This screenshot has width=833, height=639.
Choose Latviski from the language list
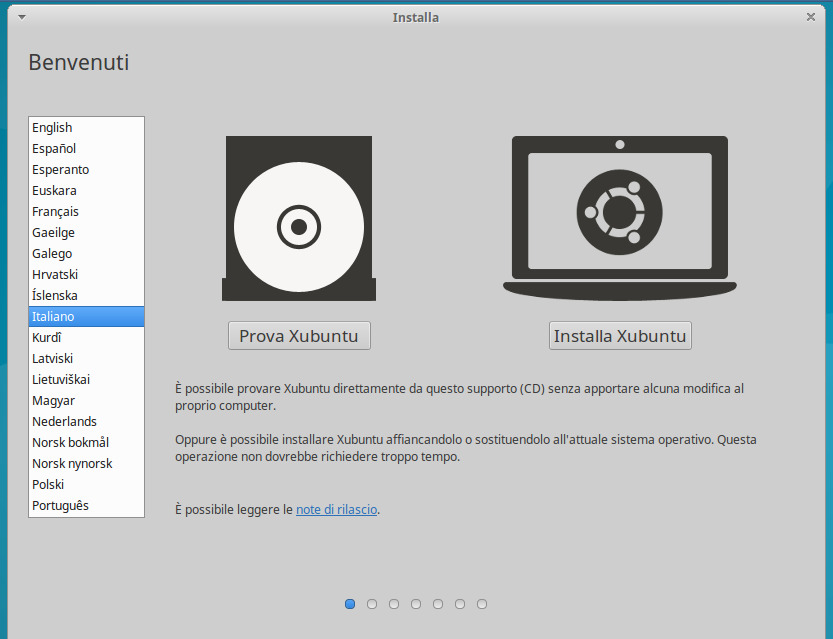[x=86, y=359]
